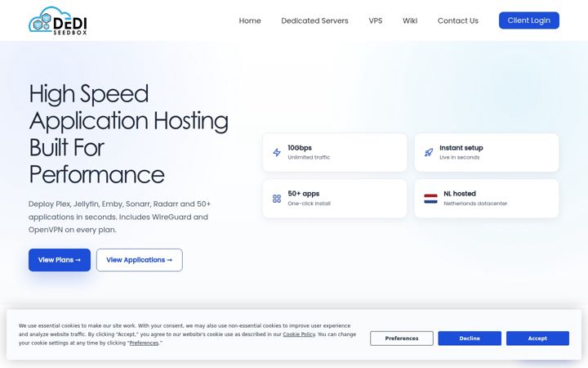Open the Wiki menu link
Image resolution: width=588 pixels, height=368 pixels.
410,20
